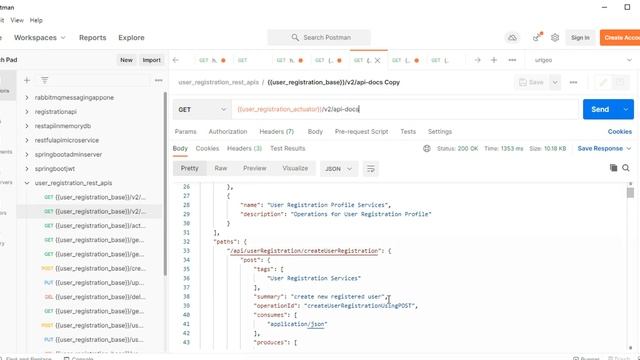Image resolution: width=640 pixels, height=360 pixels.
Task: Toggle the wrap lines icon
Action: [371, 169]
